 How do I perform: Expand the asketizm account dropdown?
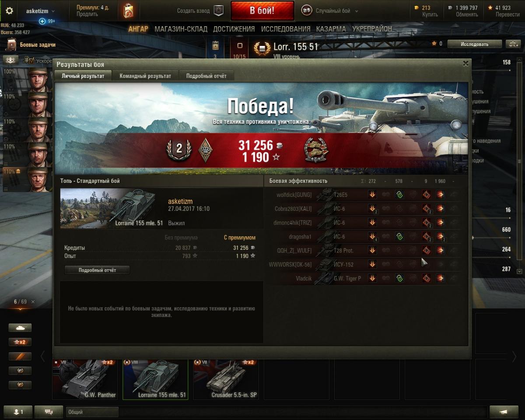(x=40, y=11)
